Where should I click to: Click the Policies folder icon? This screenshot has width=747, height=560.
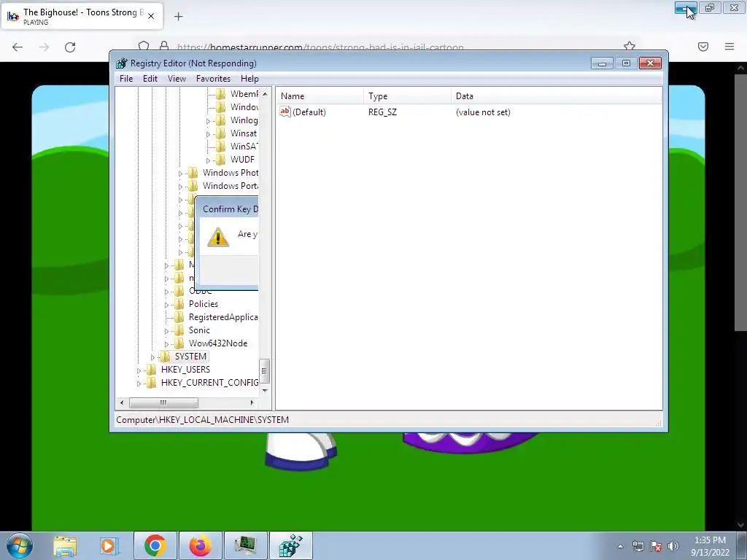point(179,304)
